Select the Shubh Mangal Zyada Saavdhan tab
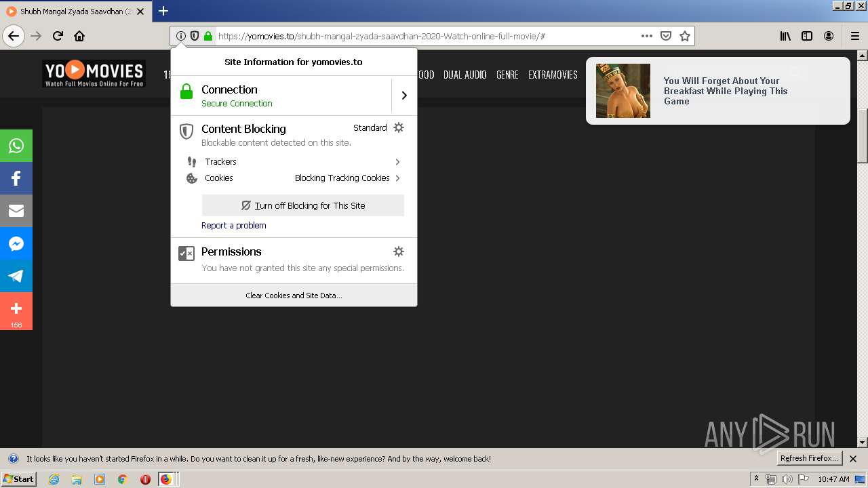Screen dimensions: 868x488 pos(77,12)
